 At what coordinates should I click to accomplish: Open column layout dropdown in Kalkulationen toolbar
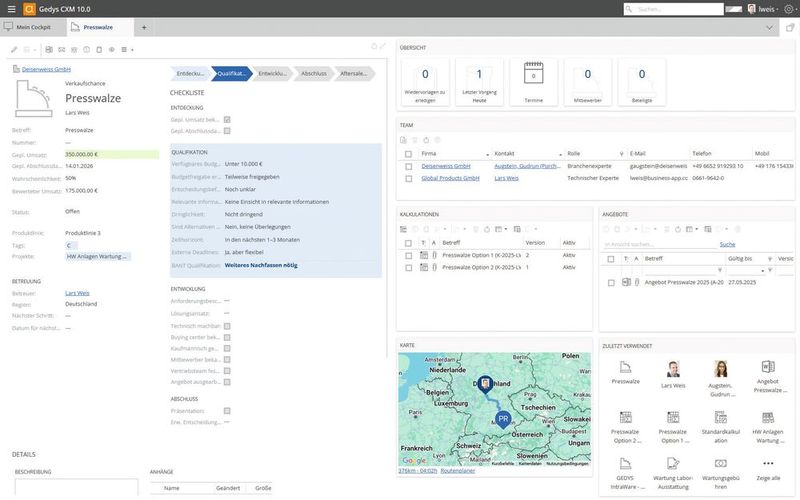point(501,230)
